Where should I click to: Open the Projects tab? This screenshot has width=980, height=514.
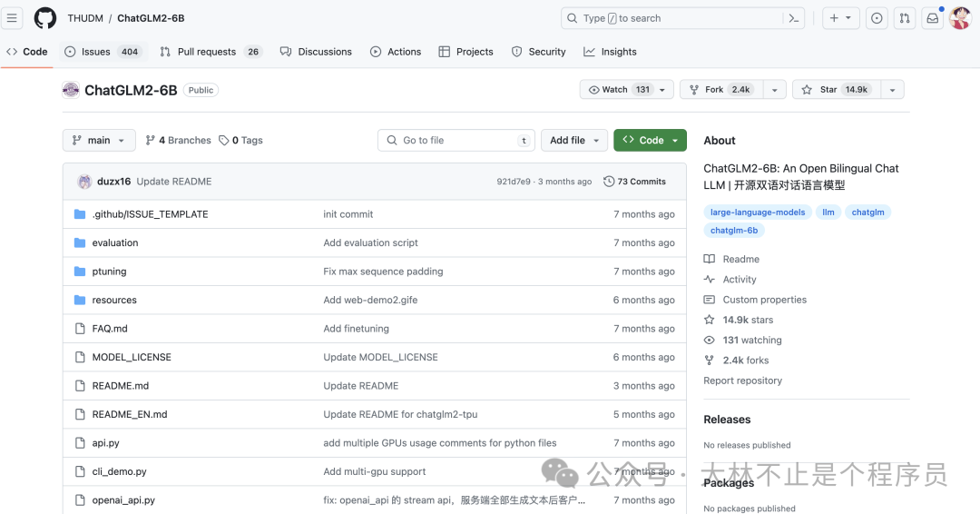[466, 52]
